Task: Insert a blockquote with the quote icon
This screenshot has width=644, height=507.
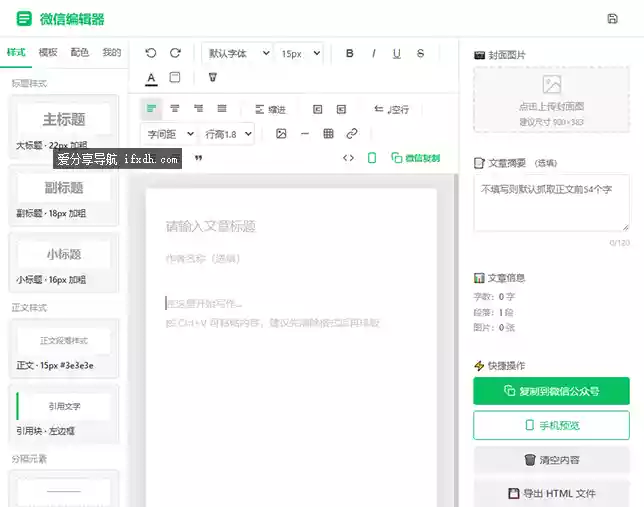Action: click(198, 158)
